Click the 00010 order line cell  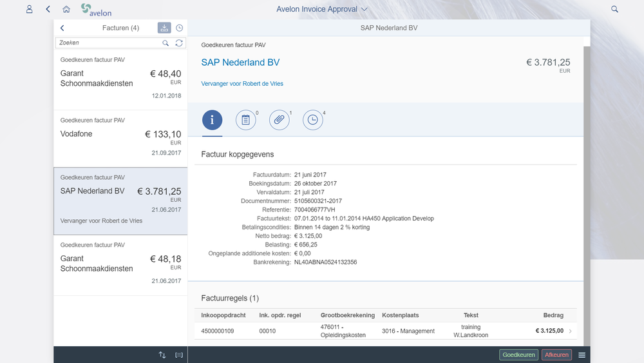click(x=267, y=331)
